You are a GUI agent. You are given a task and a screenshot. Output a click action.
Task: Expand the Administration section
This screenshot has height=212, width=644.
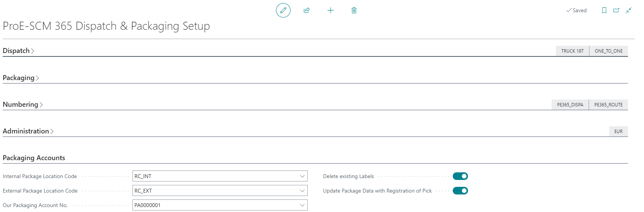(28, 131)
